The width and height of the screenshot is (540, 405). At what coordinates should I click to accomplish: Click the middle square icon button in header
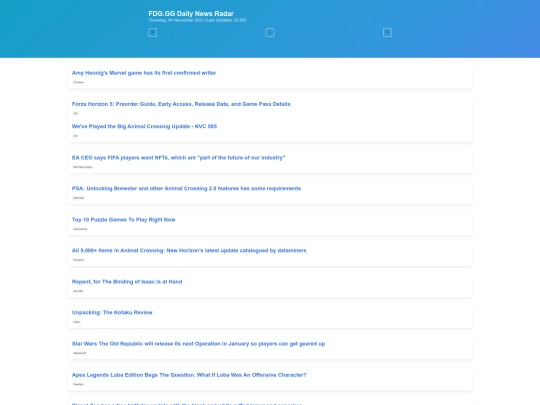coord(270,33)
